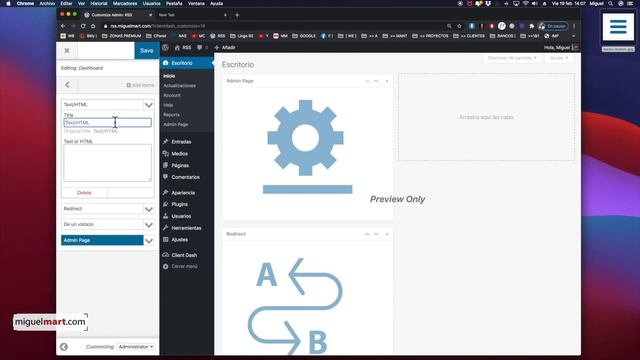Open the ZONAS PREMIUM bookmark folder
The height and width of the screenshot is (360, 640).
coord(121,36)
